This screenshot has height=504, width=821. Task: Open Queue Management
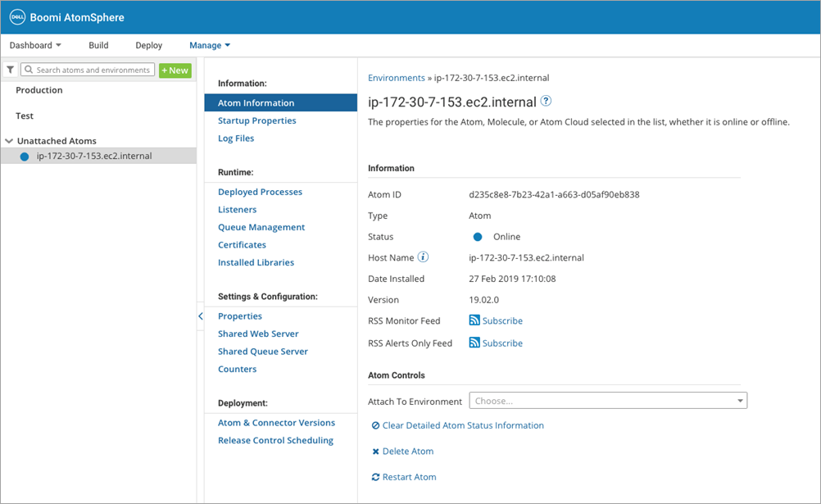point(261,227)
